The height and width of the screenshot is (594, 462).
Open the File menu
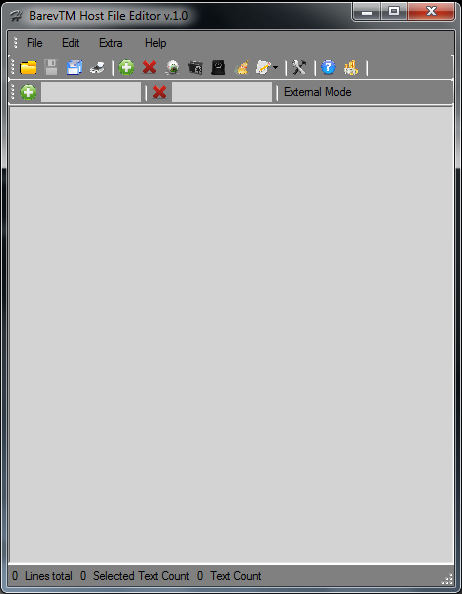pos(34,43)
